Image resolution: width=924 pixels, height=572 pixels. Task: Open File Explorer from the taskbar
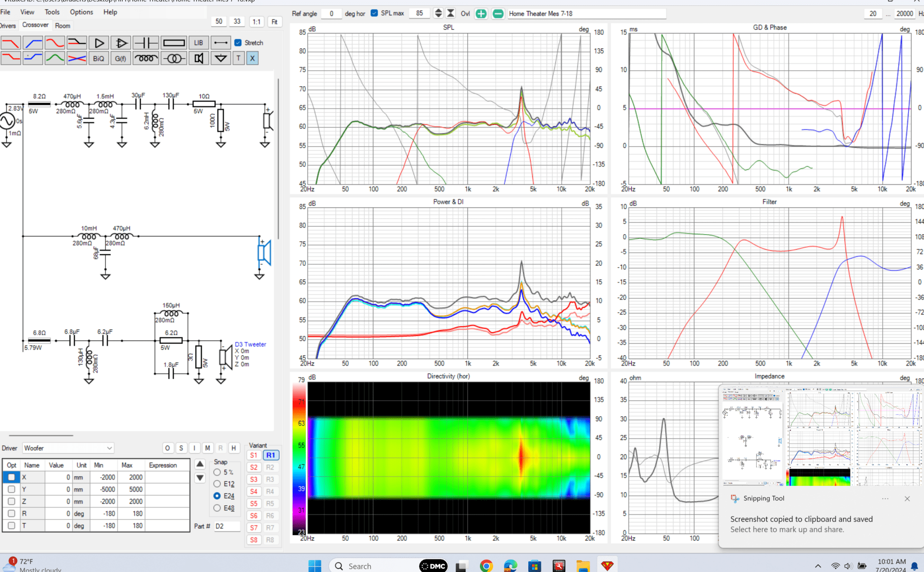pyautogui.click(x=583, y=566)
